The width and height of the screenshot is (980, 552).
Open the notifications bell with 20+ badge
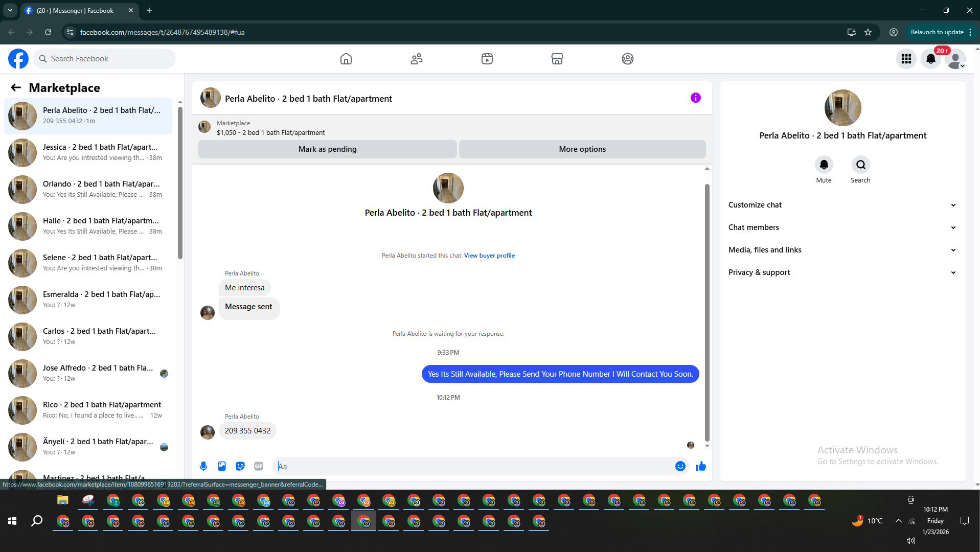coord(931,59)
